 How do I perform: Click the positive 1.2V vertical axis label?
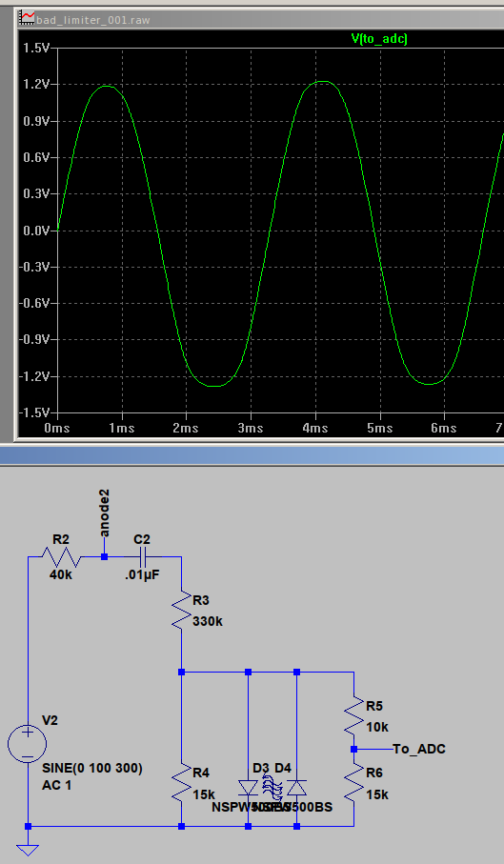pos(36,85)
